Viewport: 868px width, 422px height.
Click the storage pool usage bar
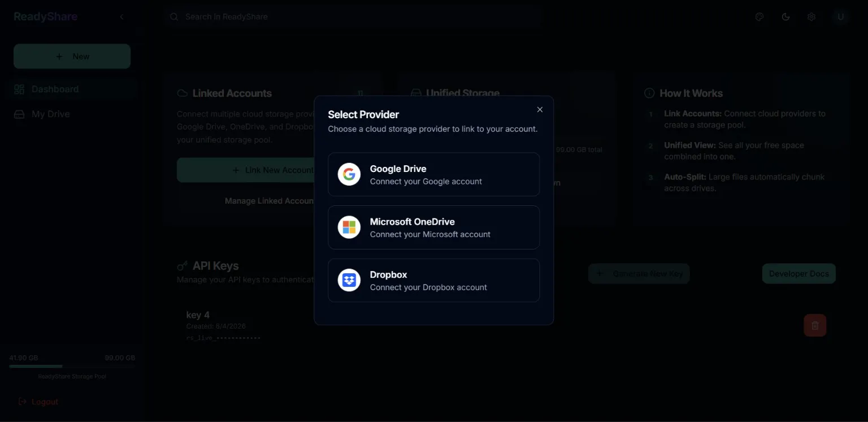72,366
